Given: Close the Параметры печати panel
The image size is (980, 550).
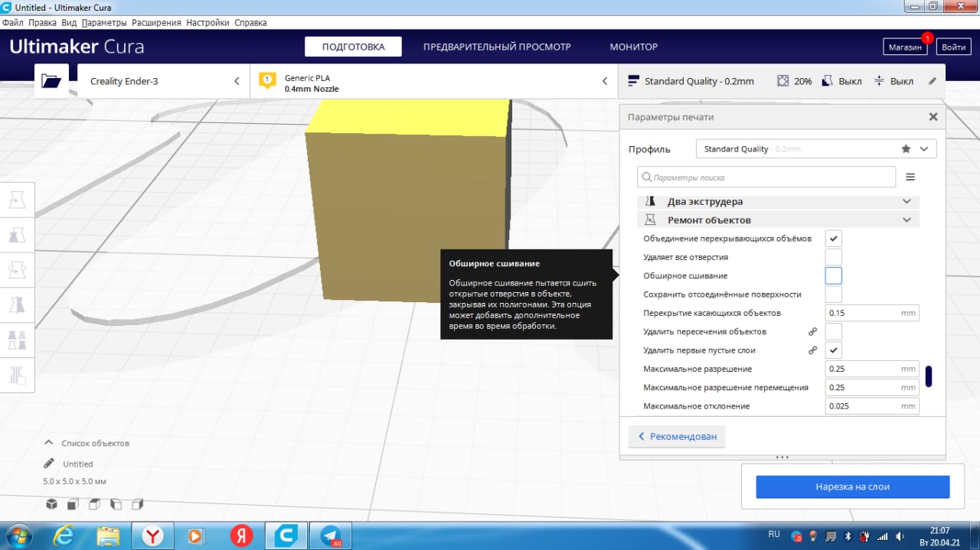Looking at the screenshot, I should point(933,117).
